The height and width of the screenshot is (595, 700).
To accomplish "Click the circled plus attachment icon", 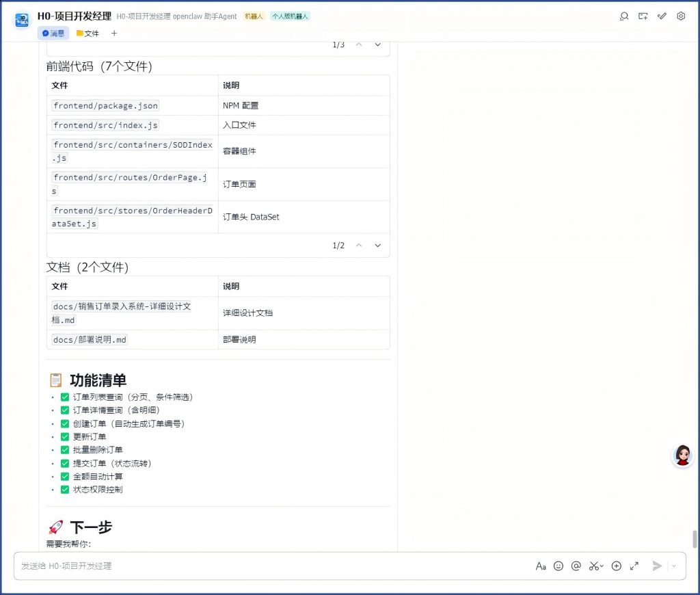I will (617, 566).
